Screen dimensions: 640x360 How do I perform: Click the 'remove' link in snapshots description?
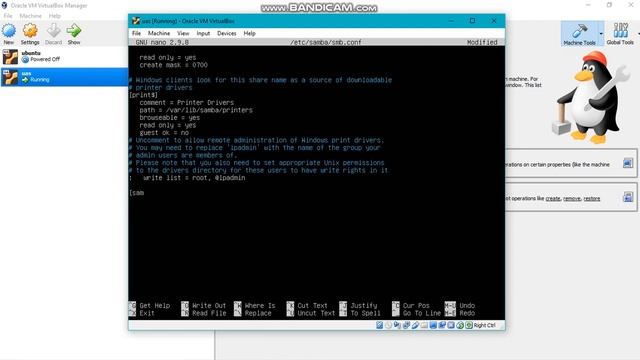click(x=572, y=198)
